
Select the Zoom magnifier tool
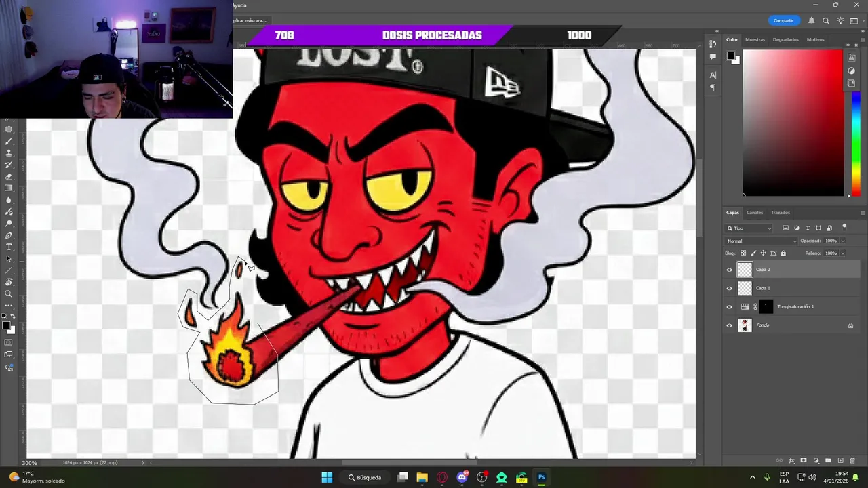(x=9, y=293)
